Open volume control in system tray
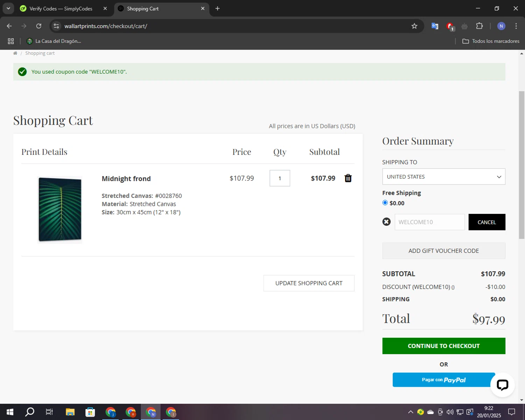525x420 pixels. [x=450, y=412]
